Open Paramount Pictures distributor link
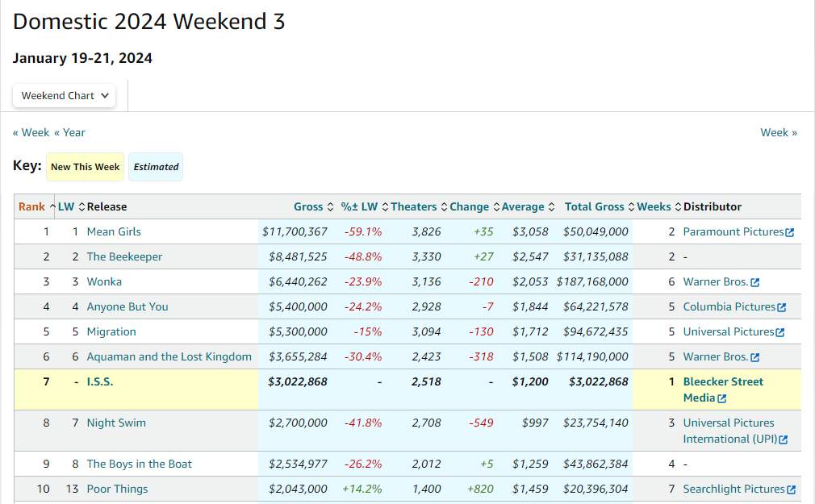The width and height of the screenshot is (815, 504). click(x=733, y=231)
